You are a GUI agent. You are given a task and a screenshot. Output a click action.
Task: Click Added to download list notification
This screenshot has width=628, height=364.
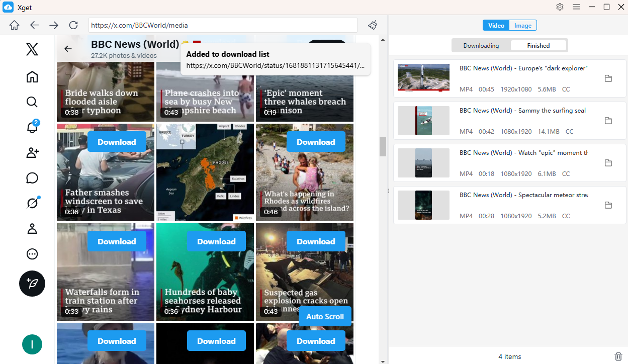coord(276,59)
